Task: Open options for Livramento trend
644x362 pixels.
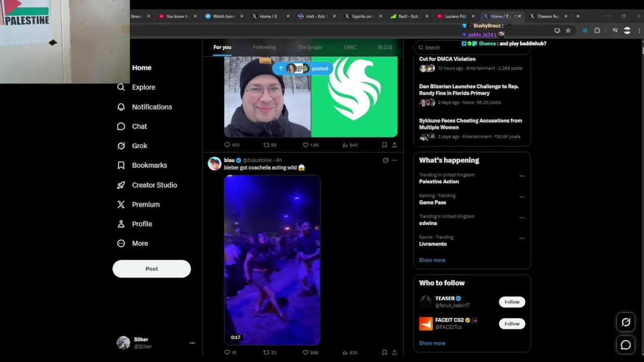Action: 522,238
